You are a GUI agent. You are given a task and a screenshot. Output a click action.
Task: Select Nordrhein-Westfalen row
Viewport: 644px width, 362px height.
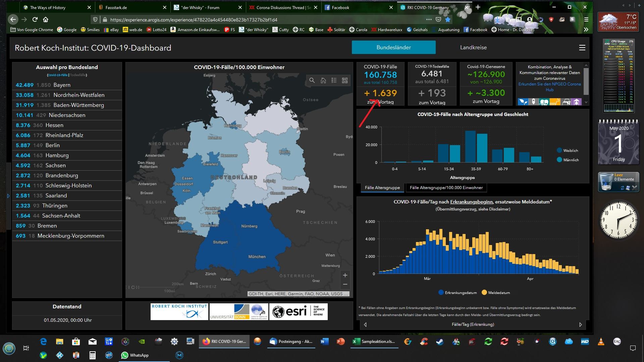(67, 95)
